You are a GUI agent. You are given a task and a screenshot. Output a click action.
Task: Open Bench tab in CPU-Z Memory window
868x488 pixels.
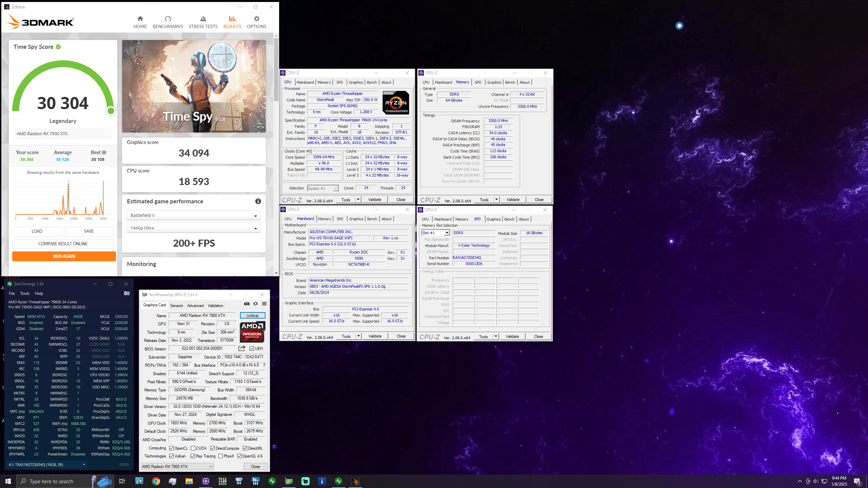(510, 82)
